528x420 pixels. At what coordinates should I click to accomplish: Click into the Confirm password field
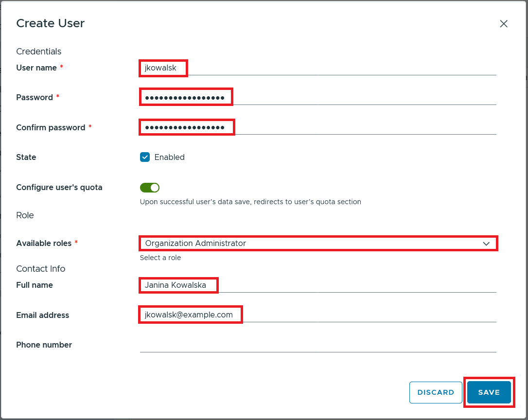[316, 127]
